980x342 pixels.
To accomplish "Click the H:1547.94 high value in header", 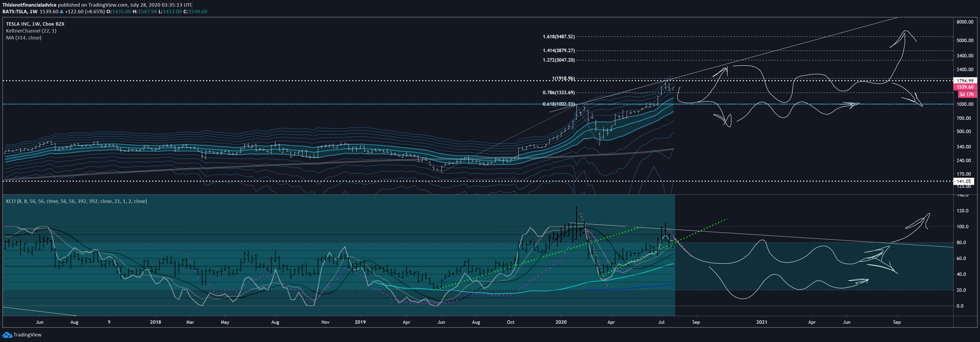I will [145, 12].
